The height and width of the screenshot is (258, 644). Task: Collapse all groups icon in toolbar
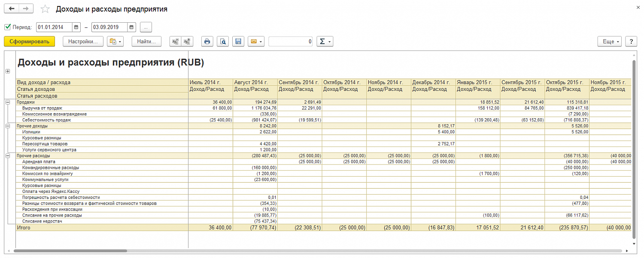point(175,42)
